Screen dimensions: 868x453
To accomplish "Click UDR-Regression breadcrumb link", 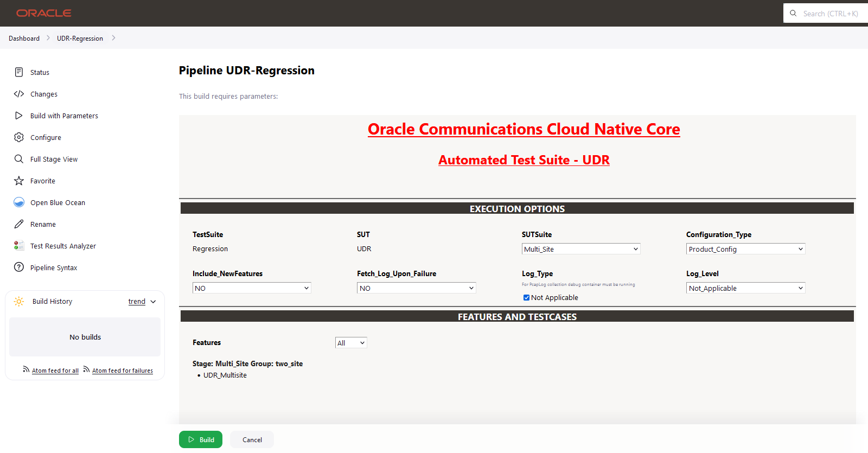I will pos(80,39).
